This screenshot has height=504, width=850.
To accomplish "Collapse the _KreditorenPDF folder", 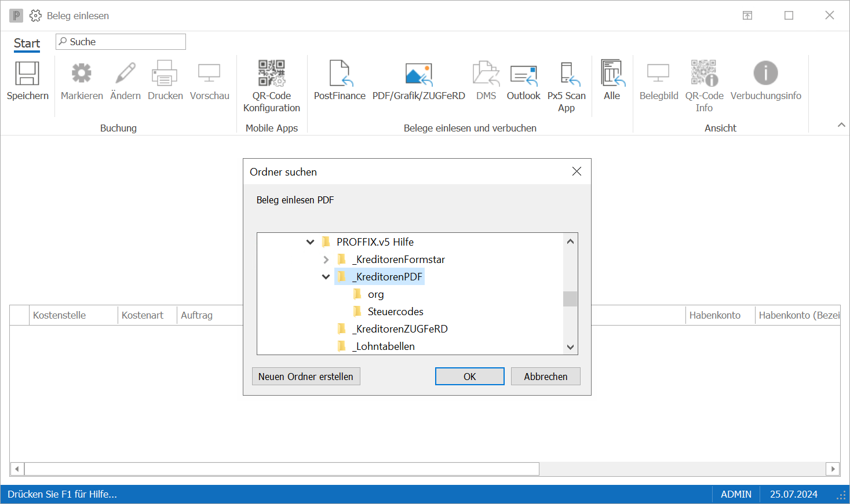I will tap(326, 277).
